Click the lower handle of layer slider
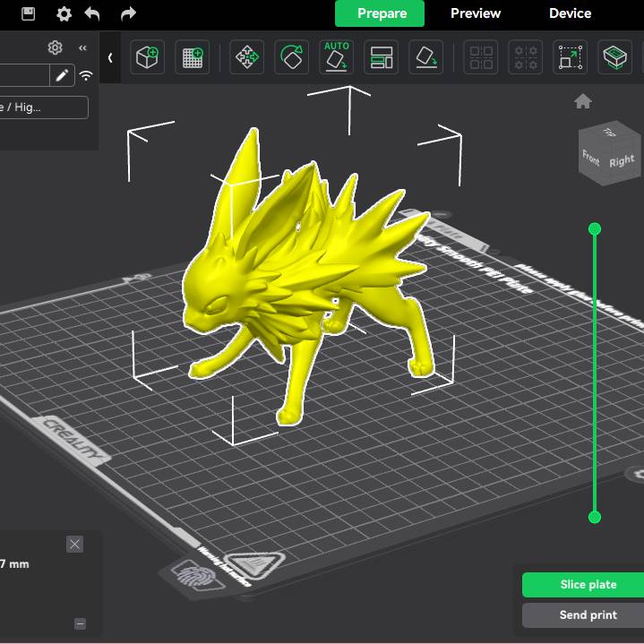The width and height of the screenshot is (644, 644). click(595, 517)
